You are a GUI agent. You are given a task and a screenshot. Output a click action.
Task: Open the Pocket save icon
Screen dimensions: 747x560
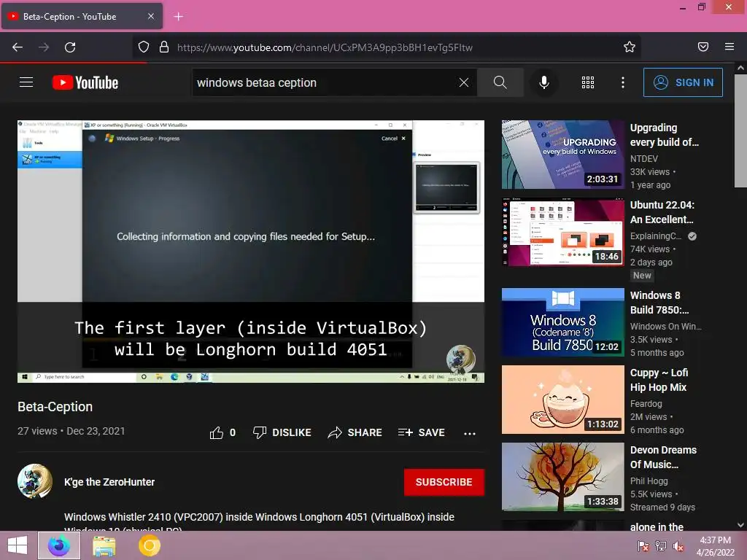[x=703, y=47]
